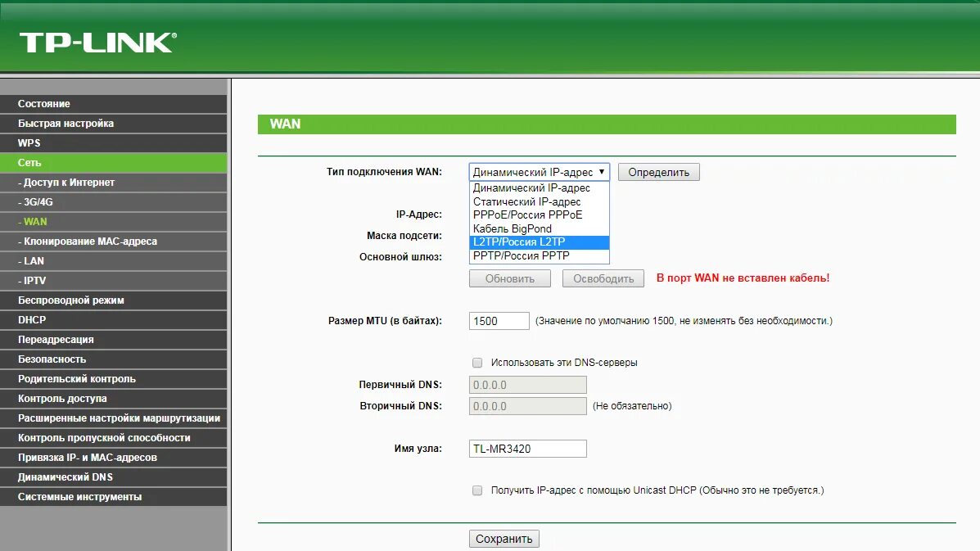Choose L2TP/Россия L2TP option
This screenshot has height=551, width=980.
point(539,242)
